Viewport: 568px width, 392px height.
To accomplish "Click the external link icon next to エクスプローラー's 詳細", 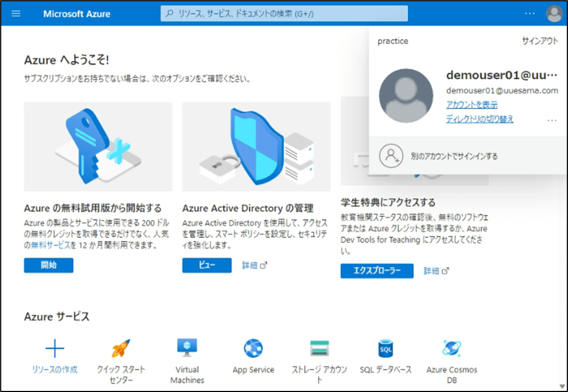I will point(445,271).
